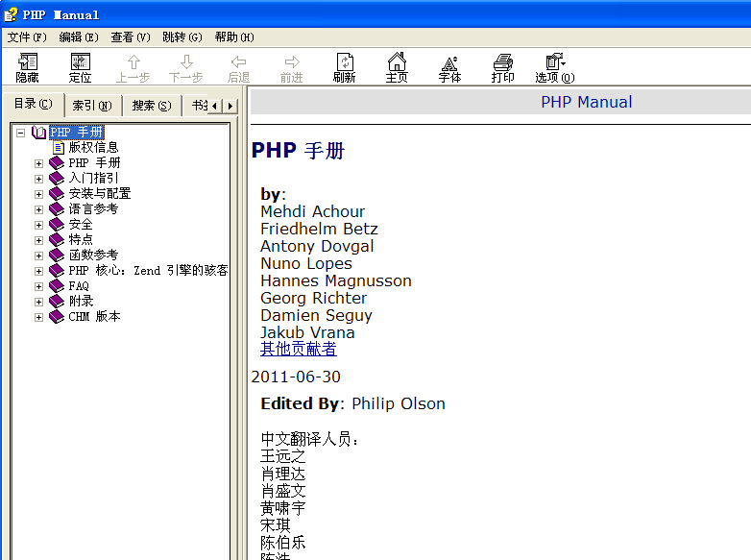The image size is (751, 560).
Task: Expand the 安全 tree node
Action: 38,225
